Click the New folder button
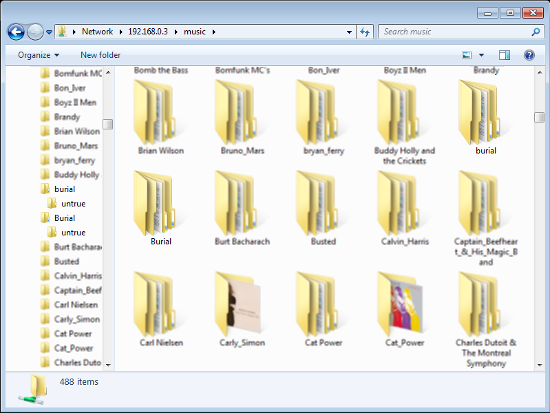Image resolution: width=550 pixels, height=413 pixels. [x=100, y=55]
